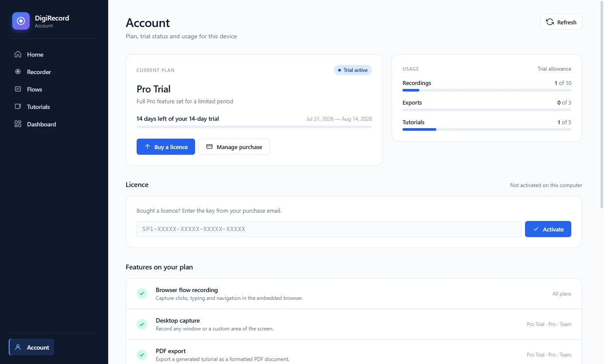Click the 'Capture clicks, typing and navigation' description
Viewport: 604px width, 364px height.
tap(230, 298)
